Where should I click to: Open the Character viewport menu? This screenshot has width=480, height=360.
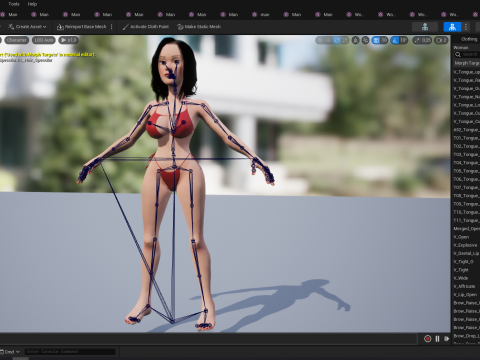pyautogui.click(x=16, y=40)
